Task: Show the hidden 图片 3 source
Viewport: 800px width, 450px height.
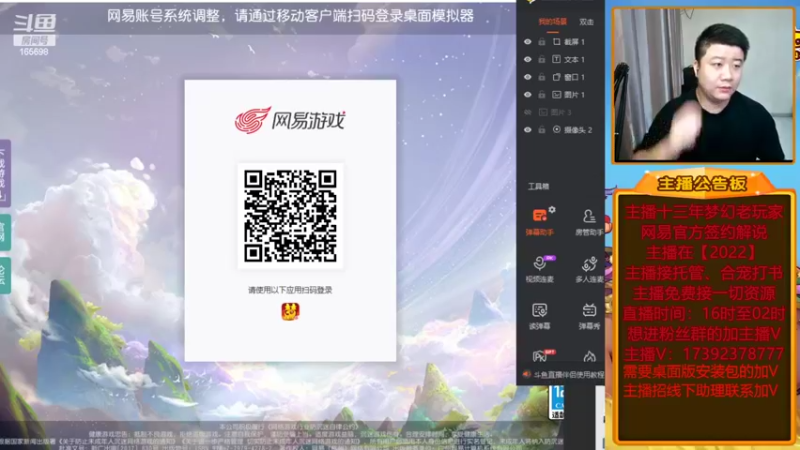Action: click(528, 112)
